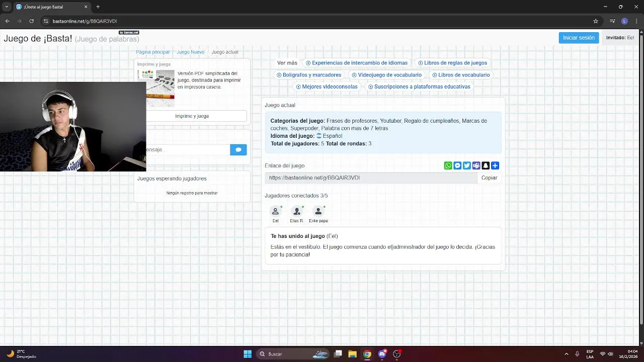Image resolution: width=644 pixels, height=362 pixels.
Task: Open more sharing options plus icon
Action: pyautogui.click(x=495, y=165)
